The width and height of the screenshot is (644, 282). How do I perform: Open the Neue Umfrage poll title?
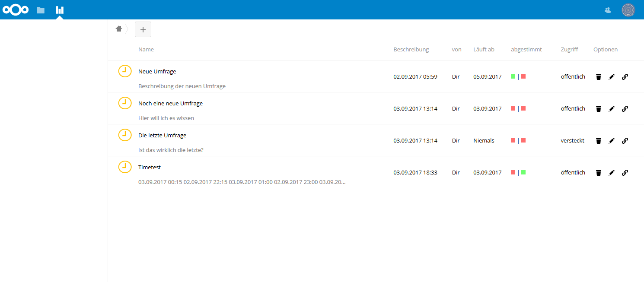click(x=157, y=72)
